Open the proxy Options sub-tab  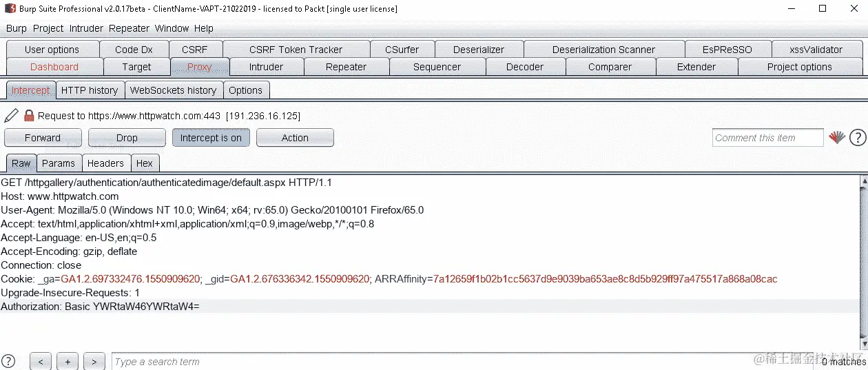tap(245, 90)
